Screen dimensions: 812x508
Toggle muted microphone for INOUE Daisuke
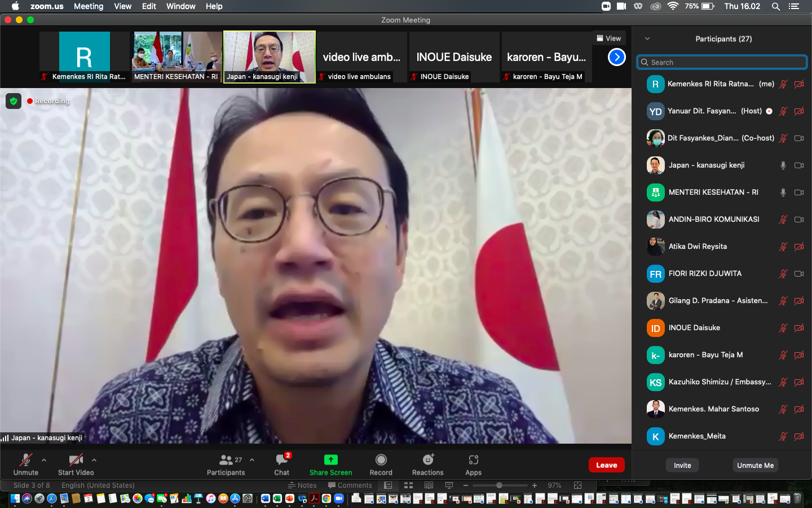(783, 328)
